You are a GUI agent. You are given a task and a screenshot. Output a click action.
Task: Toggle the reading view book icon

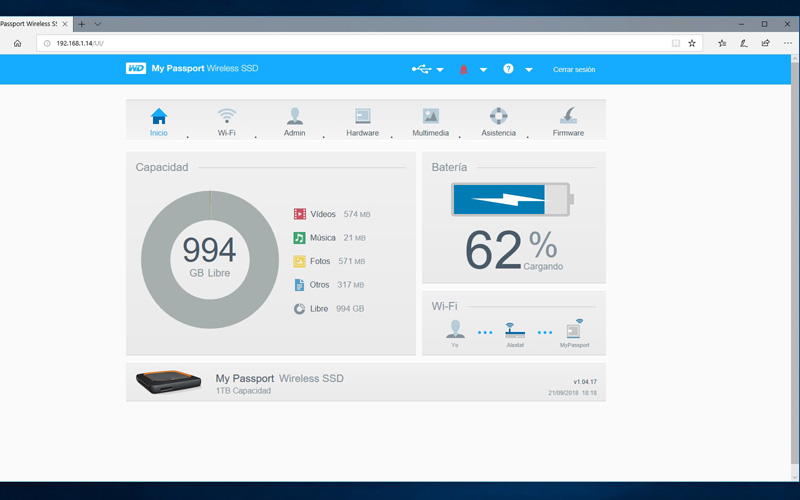tap(676, 43)
